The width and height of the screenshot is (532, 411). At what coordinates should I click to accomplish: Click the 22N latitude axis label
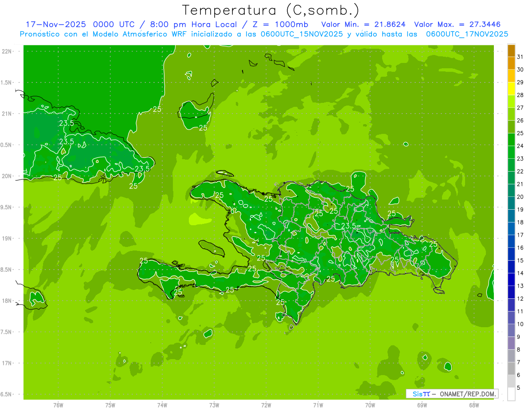[x=8, y=51]
